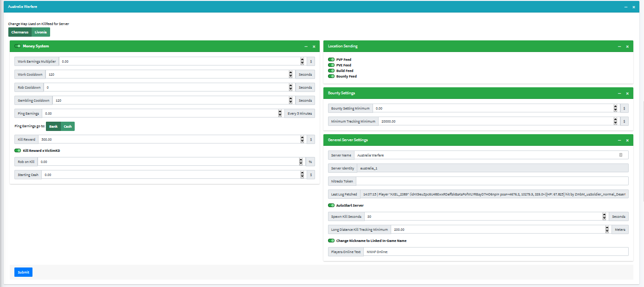
Task: Increase Work Cooldown with stepper arrows
Action: click(291, 72)
